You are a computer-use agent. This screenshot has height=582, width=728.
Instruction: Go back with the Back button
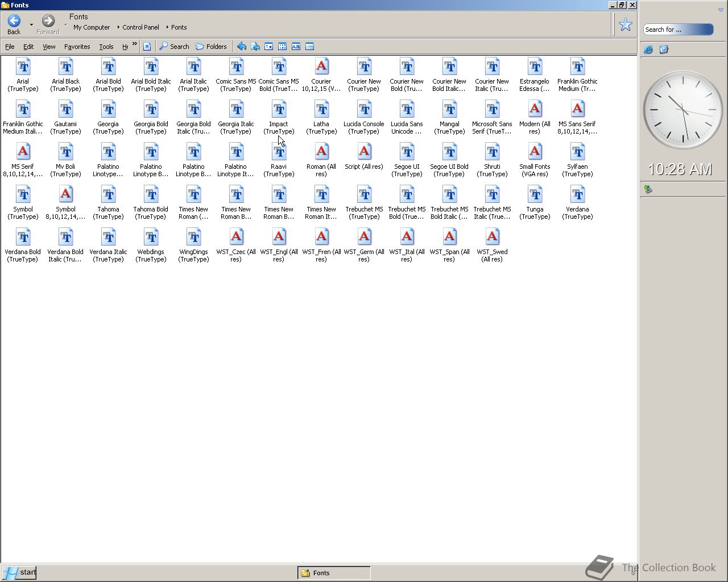(14, 24)
